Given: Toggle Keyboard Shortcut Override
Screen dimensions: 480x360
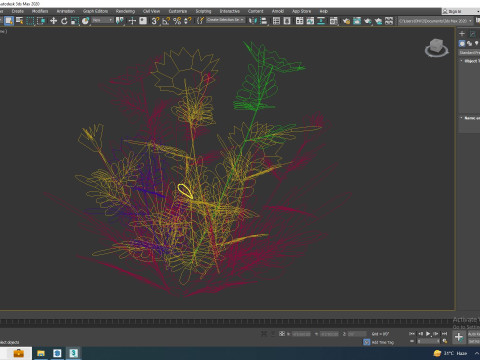Looking at the screenshot, I should tap(143, 21).
